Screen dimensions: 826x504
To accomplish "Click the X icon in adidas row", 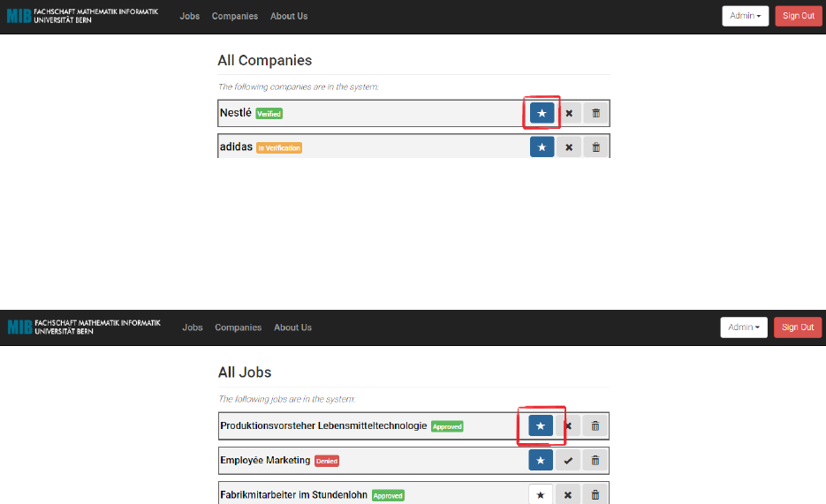I will point(569,147).
